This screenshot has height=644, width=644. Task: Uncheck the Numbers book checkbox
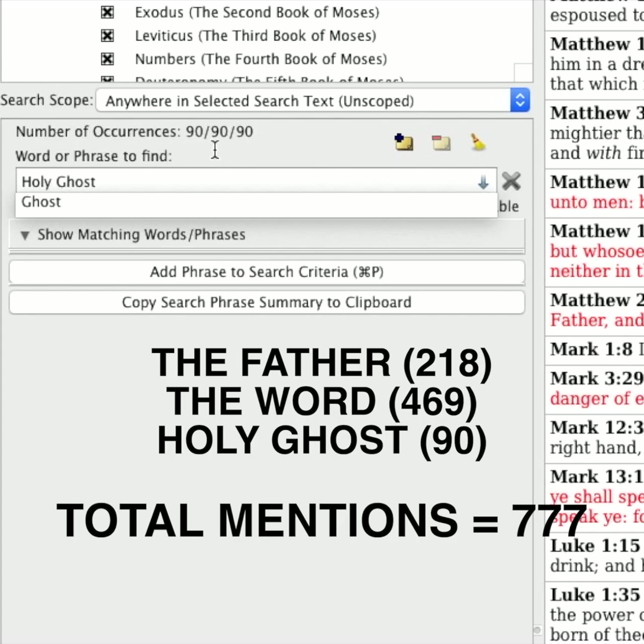(107, 59)
